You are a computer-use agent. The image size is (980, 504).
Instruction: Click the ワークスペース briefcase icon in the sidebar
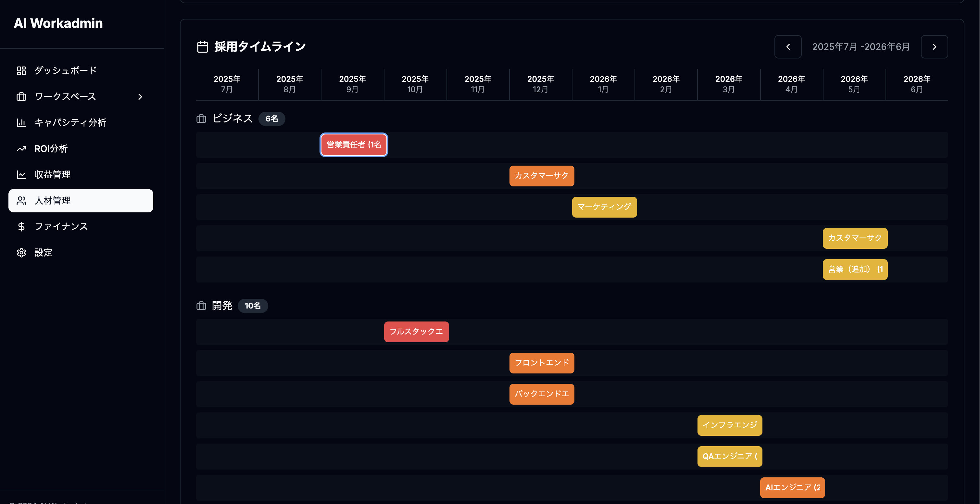(x=21, y=97)
